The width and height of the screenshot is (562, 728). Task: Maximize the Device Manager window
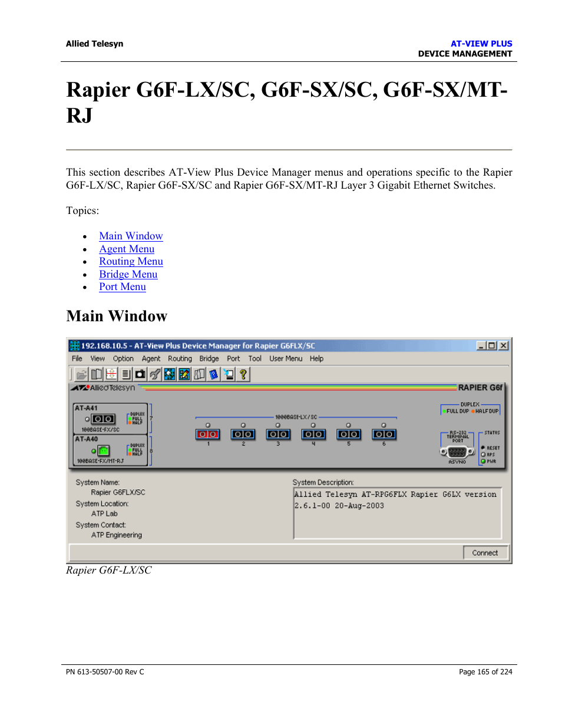(x=491, y=345)
